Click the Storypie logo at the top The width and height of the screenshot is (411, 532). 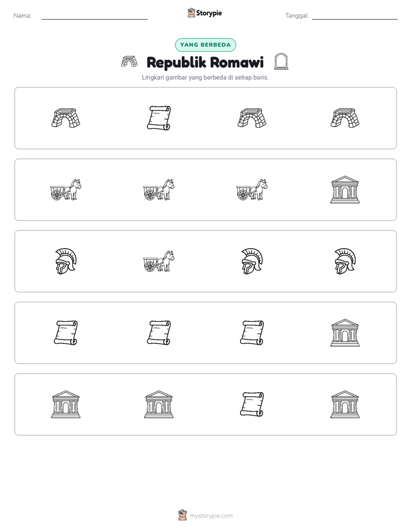click(205, 13)
